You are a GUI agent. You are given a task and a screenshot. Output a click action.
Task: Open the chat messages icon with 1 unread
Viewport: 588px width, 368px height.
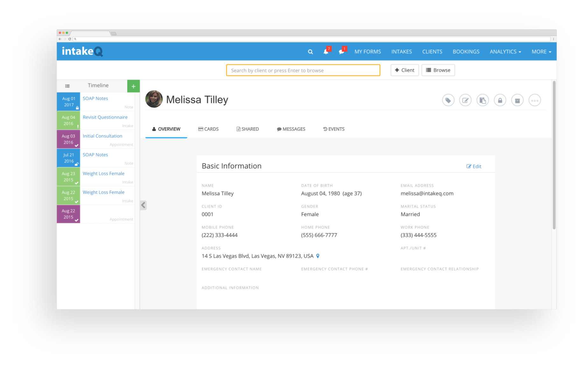pos(341,52)
